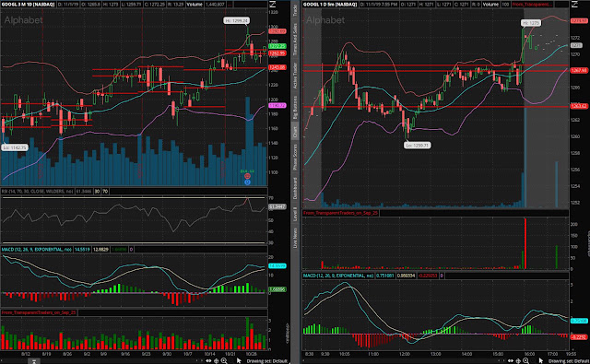
Task: Switch to the Active Trader sidebar tab
Action: [x=295, y=76]
